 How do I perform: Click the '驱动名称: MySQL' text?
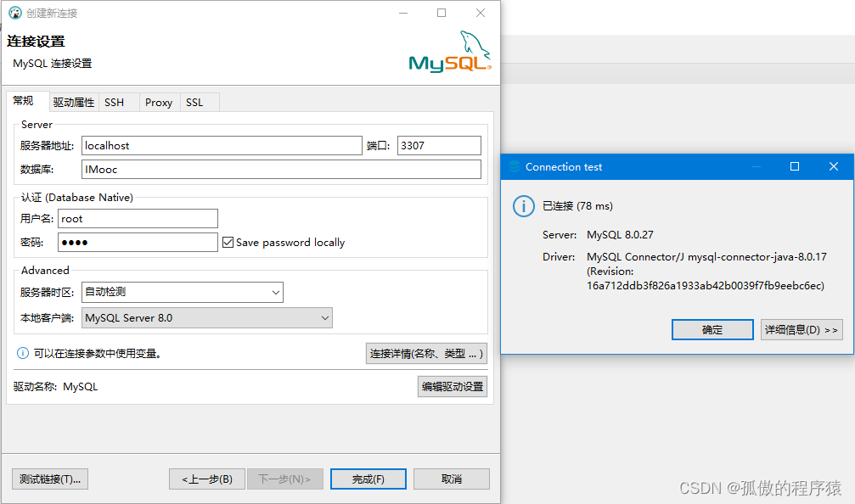(x=56, y=386)
